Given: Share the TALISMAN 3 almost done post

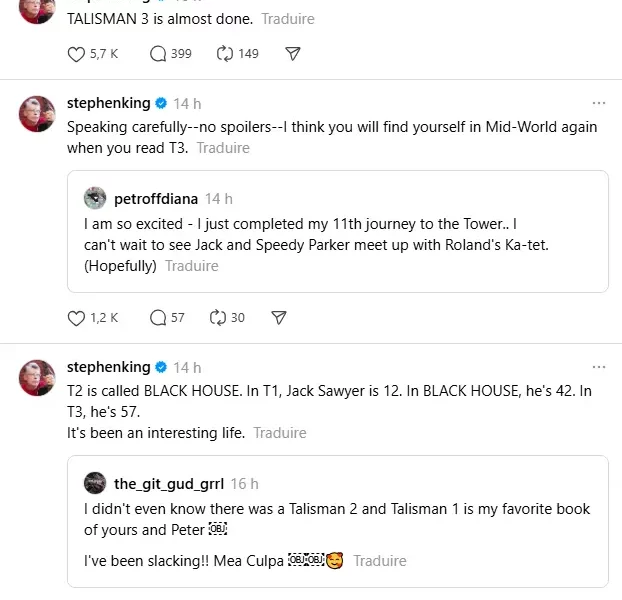Looking at the screenshot, I should 293,53.
